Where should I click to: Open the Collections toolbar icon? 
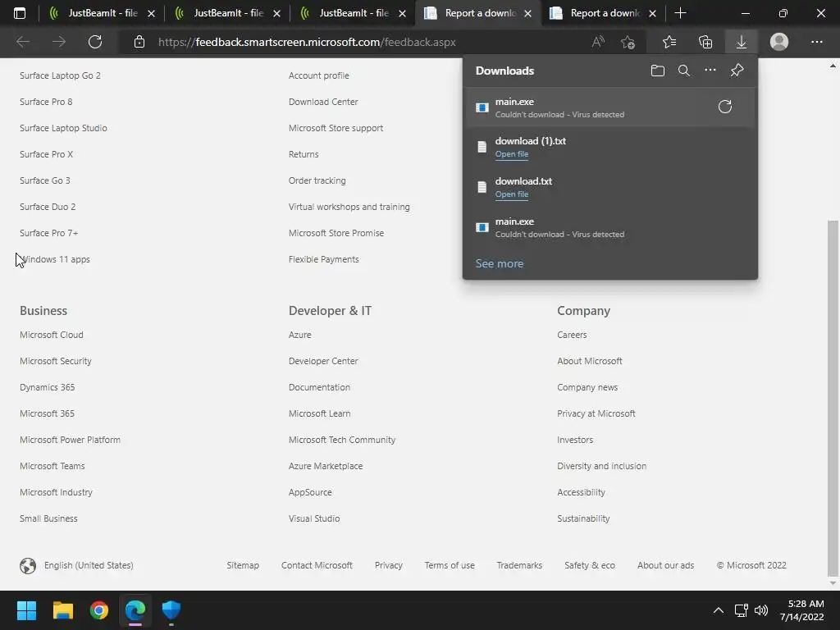(705, 42)
